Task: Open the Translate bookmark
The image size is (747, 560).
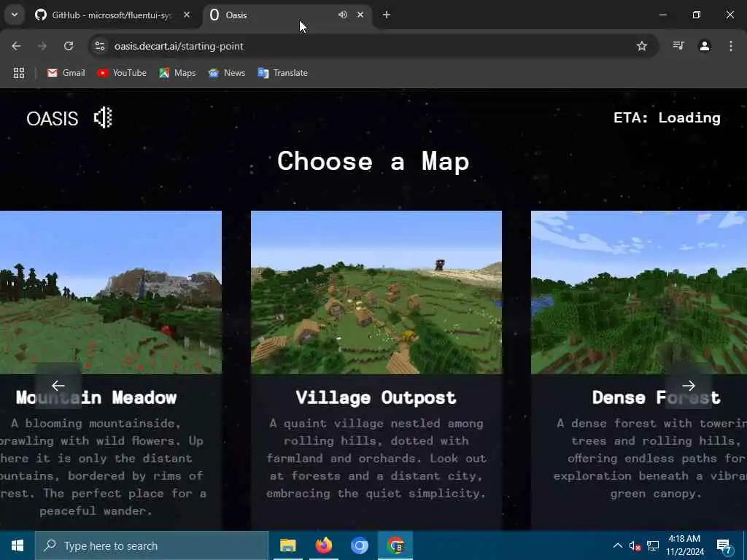Action: click(x=283, y=73)
